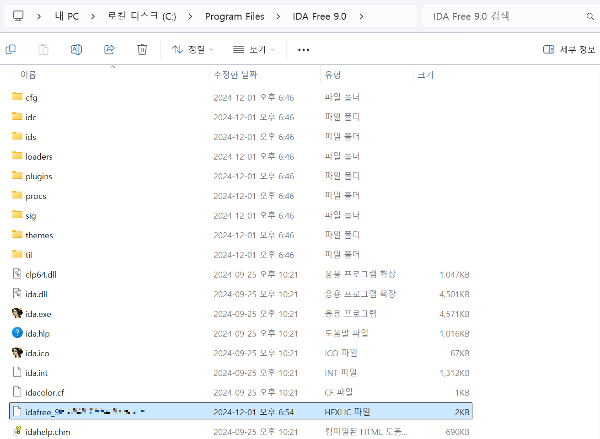600x439 pixels.
Task: Click the idahelp.chm file icon
Action: point(17,431)
